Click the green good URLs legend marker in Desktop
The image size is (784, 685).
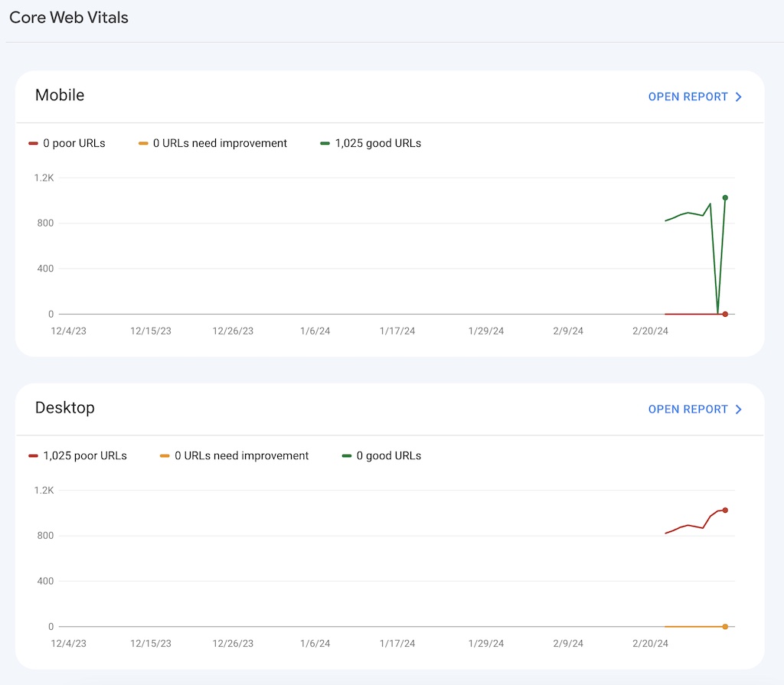347,456
